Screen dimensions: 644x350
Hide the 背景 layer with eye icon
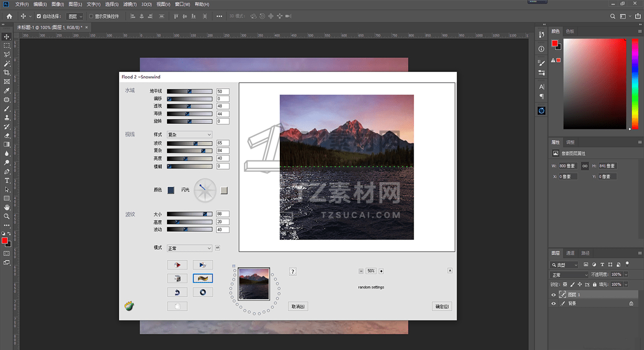[x=553, y=304]
